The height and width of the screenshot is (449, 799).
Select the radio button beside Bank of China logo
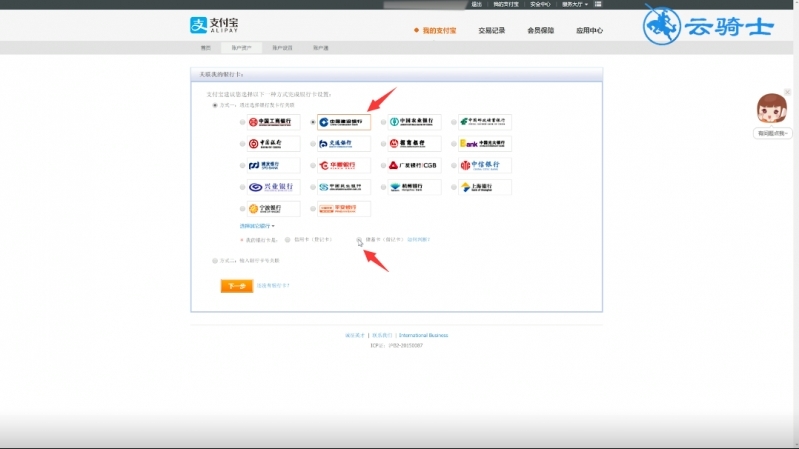242,144
